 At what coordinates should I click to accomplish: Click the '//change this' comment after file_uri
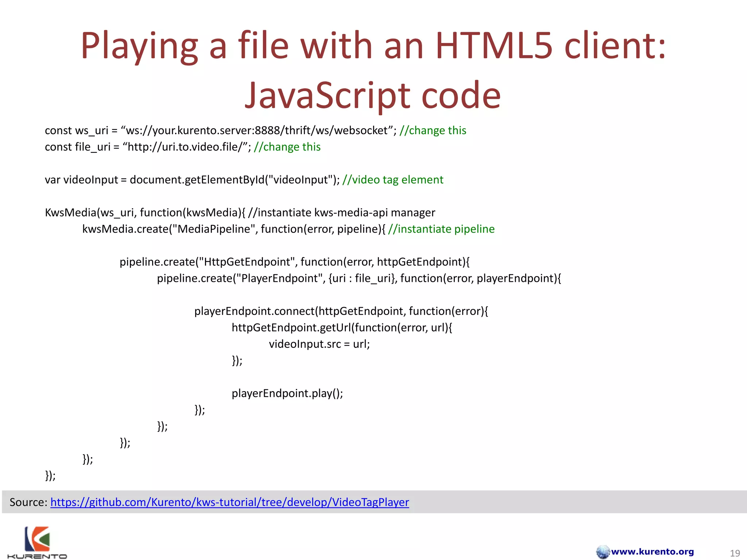tap(287, 147)
